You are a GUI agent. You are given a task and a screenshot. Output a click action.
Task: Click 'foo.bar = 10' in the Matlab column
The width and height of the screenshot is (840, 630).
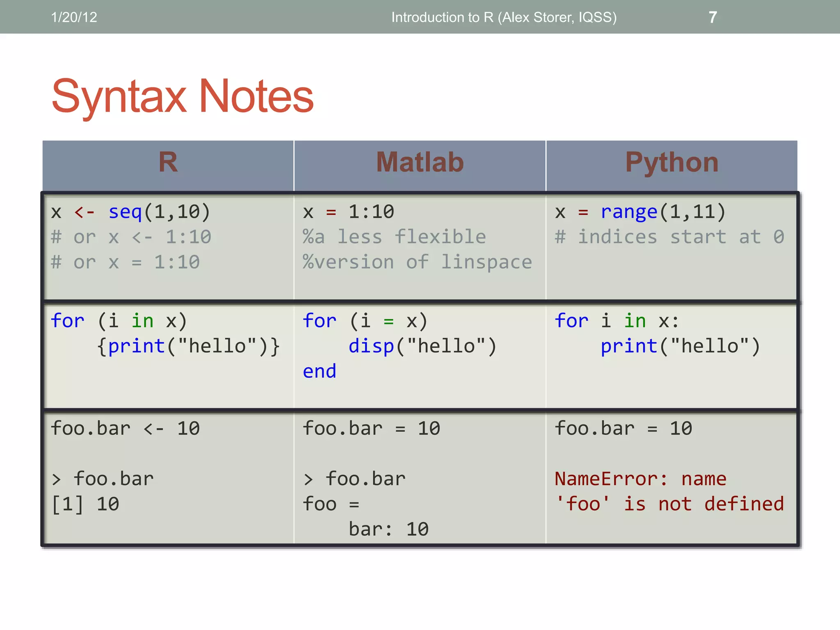371,429
